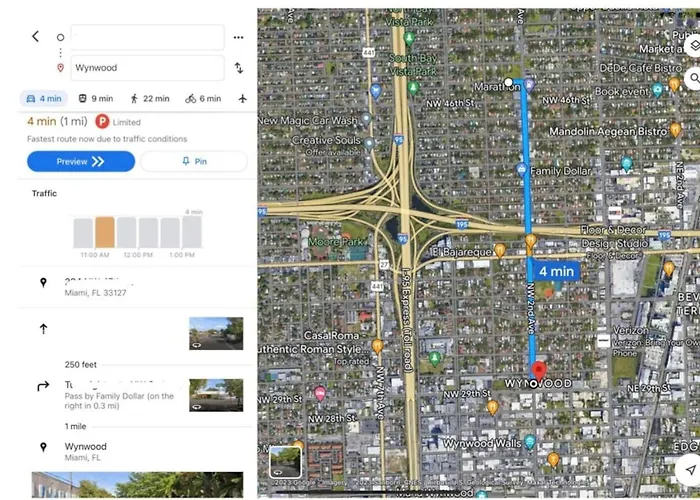Open Street View thumbnail on the map corner
This screenshot has height=500, width=700.
pos(285,462)
